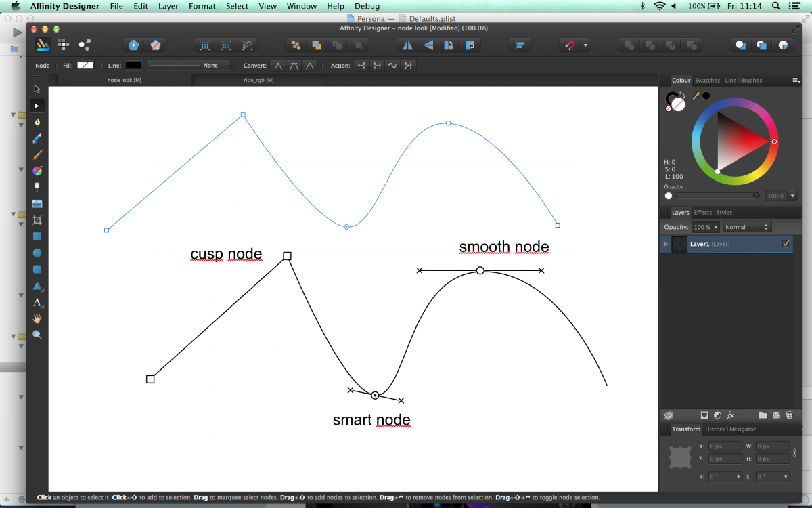Screen dimensions: 812x508
Task: Convert node to smart
Action: pyautogui.click(x=309, y=66)
